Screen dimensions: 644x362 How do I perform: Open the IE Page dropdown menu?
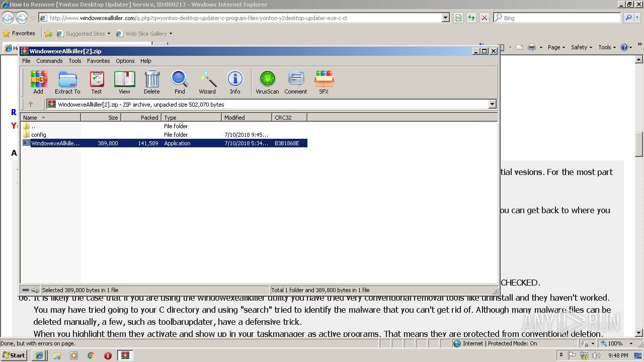click(556, 47)
